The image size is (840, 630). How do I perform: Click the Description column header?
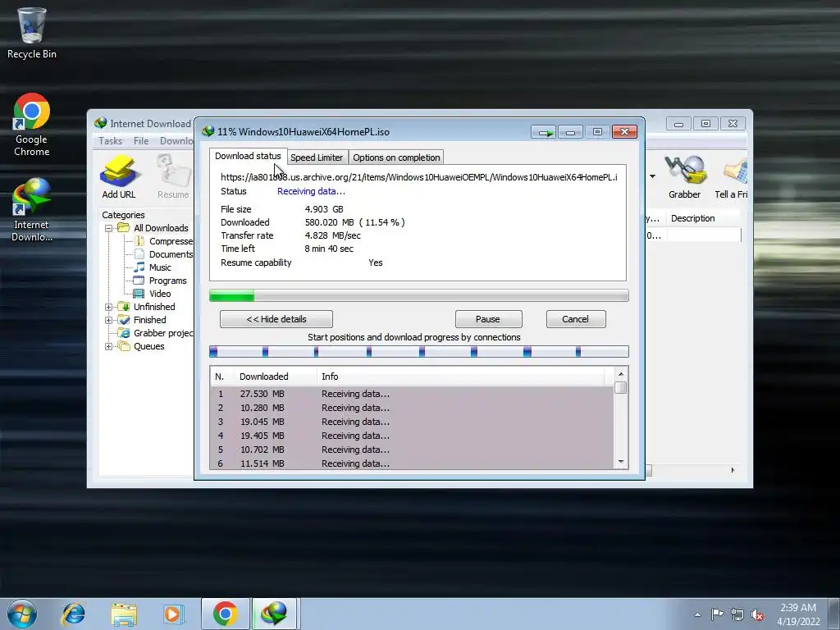click(x=703, y=218)
